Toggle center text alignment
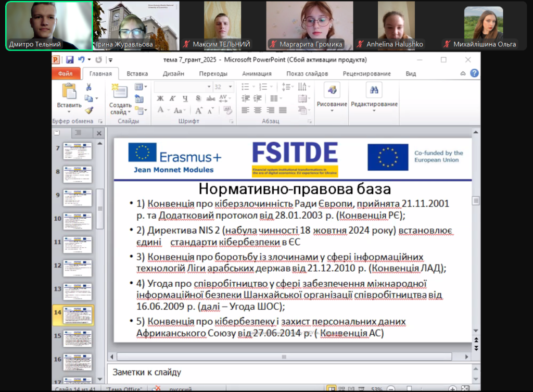The image size is (533, 392). pos(258,110)
